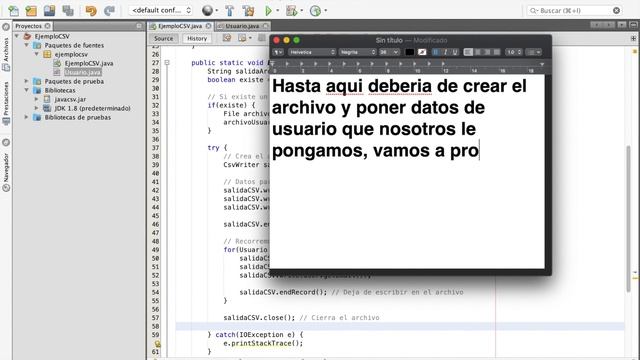Expand Bibliotecas de pruebas node
640x360 pixels.
click(27, 117)
